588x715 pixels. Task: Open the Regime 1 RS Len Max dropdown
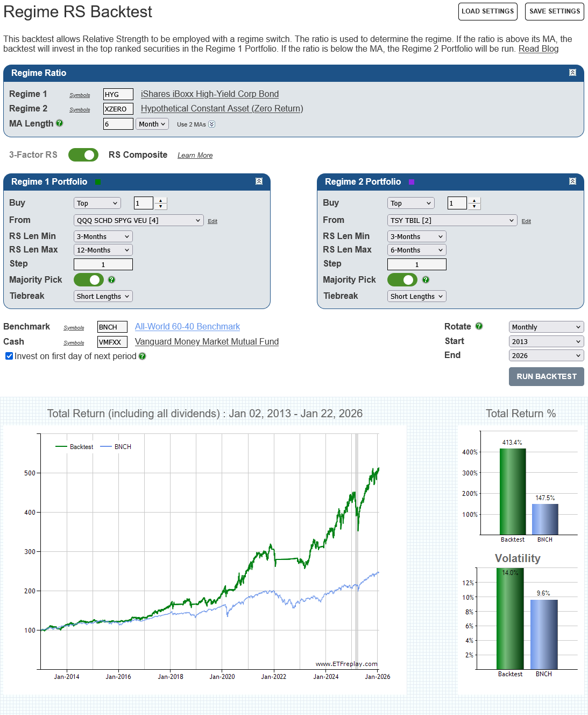click(103, 250)
